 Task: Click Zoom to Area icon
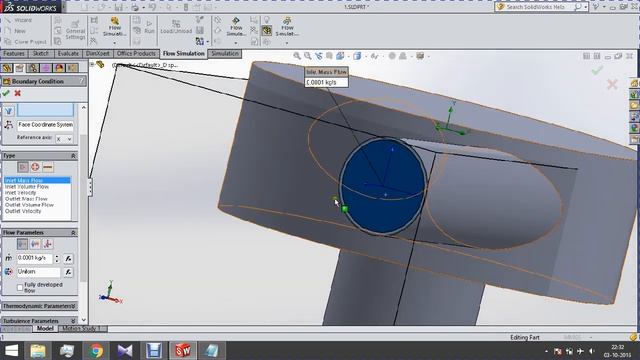tap(307, 56)
